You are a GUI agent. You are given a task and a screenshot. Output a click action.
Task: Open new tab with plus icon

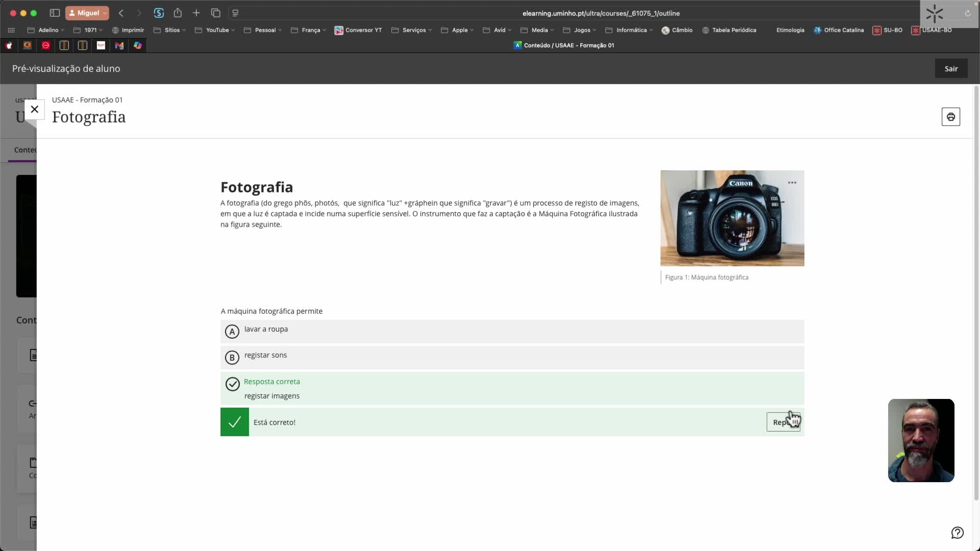196,13
